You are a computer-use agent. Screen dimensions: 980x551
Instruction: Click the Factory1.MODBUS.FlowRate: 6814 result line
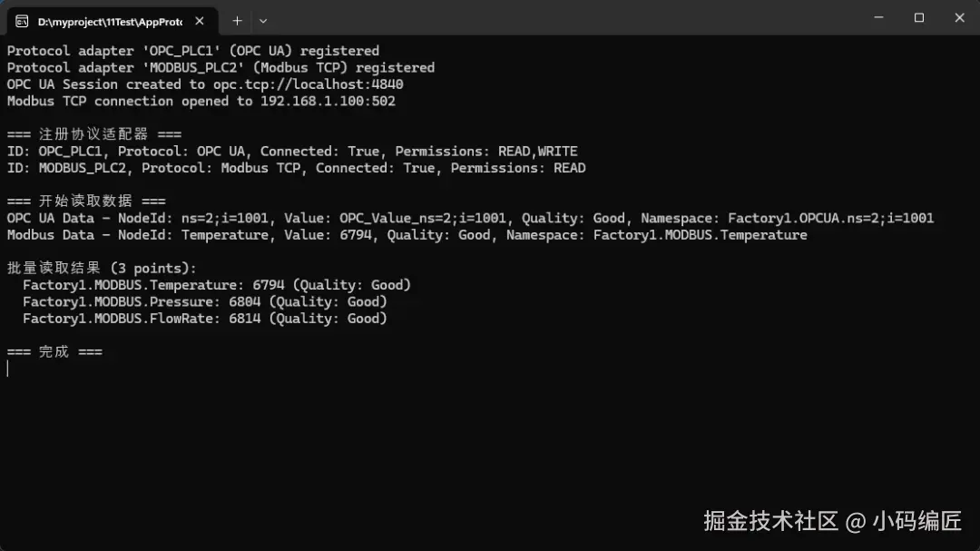point(205,318)
